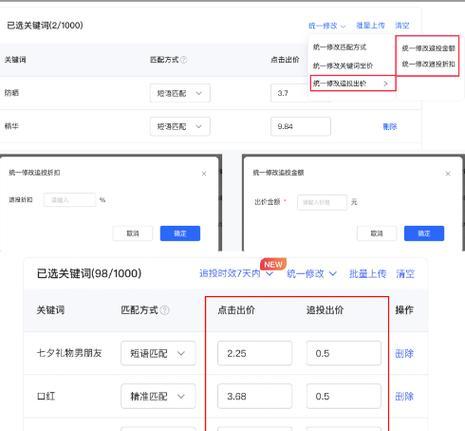Screen dimensions: 465x431
Task: Click keyword text 防晒
Action: click(x=11, y=93)
